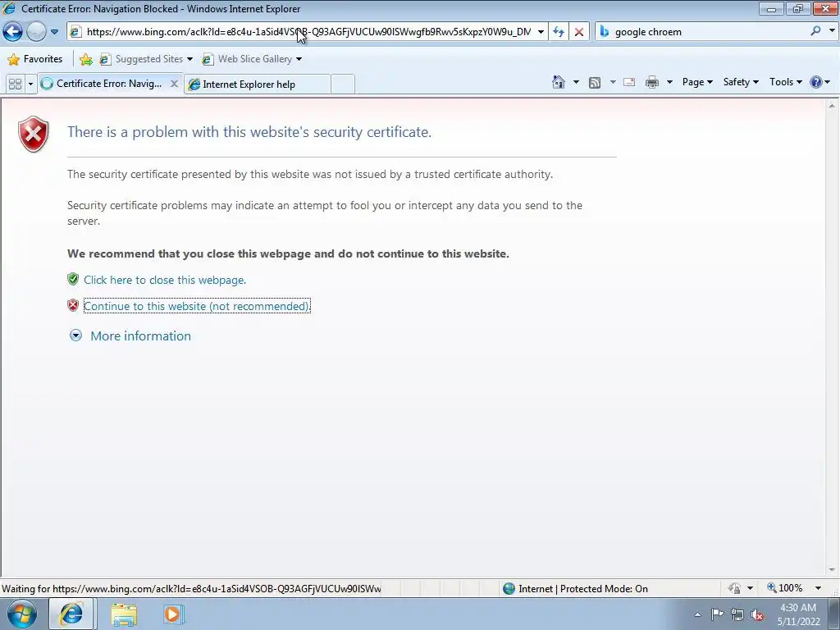The image size is (840, 630).
Task: Click the status bar privacy report icon
Action: (x=734, y=589)
